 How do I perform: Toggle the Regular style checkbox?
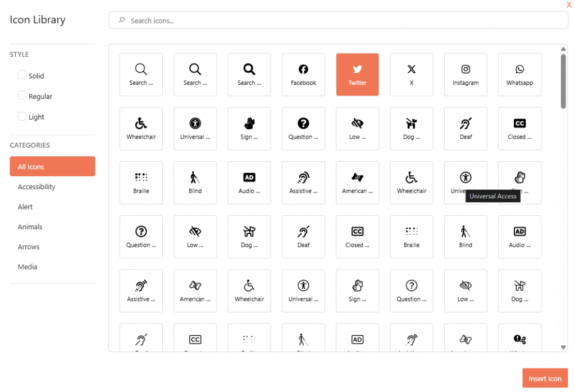[22, 95]
